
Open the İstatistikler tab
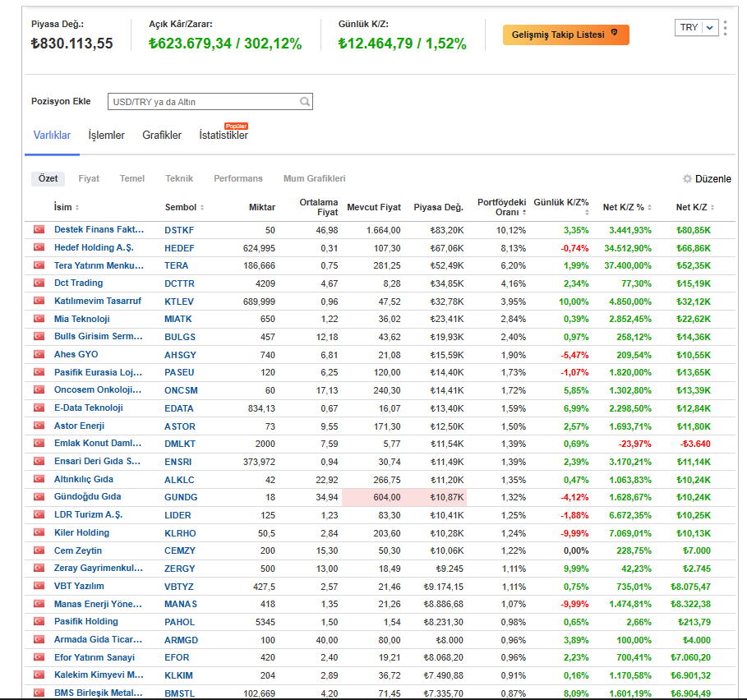tap(224, 136)
